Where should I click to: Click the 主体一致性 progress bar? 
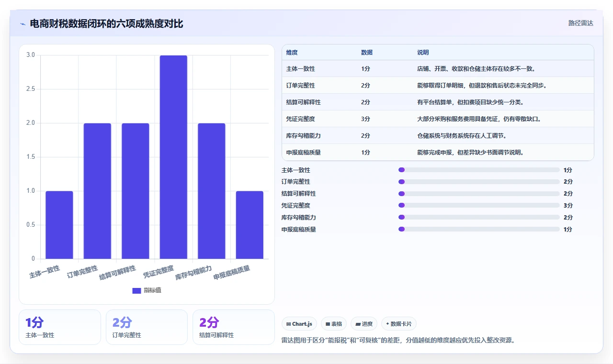(x=479, y=170)
